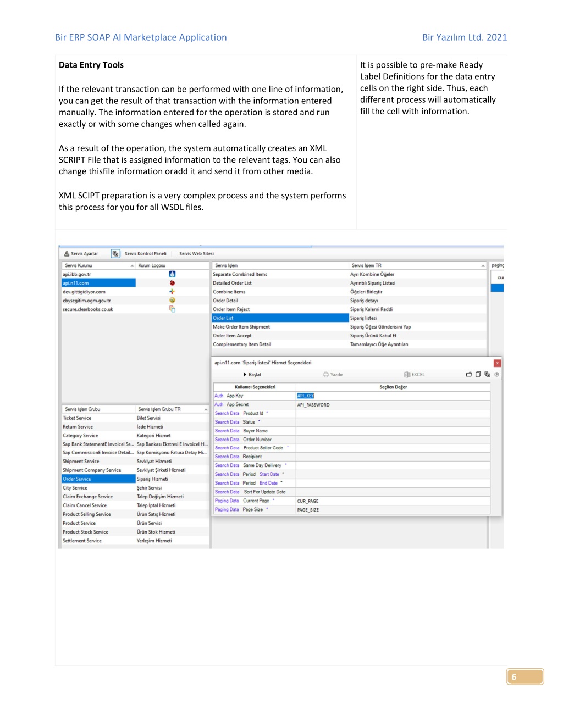Screen dimensions: 563x728
Task: Click the Başlat start button
Action: coord(252,375)
